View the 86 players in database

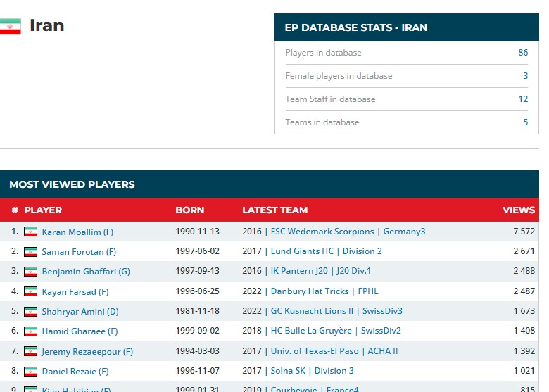coord(523,53)
